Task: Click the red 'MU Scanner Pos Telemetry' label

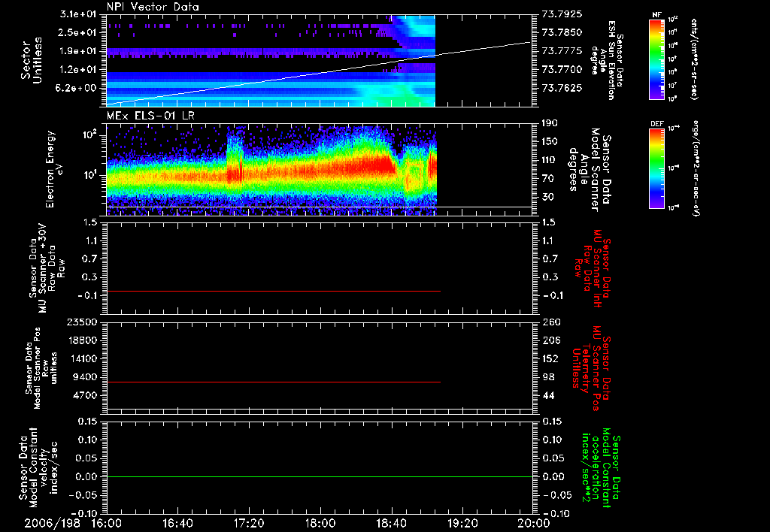Action: point(592,368)
